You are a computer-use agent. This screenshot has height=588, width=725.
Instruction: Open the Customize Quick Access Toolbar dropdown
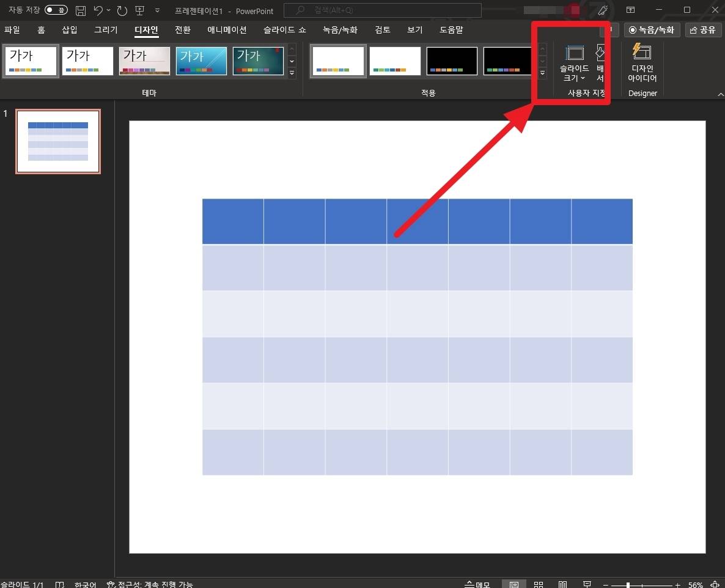[x=157, y=10]
